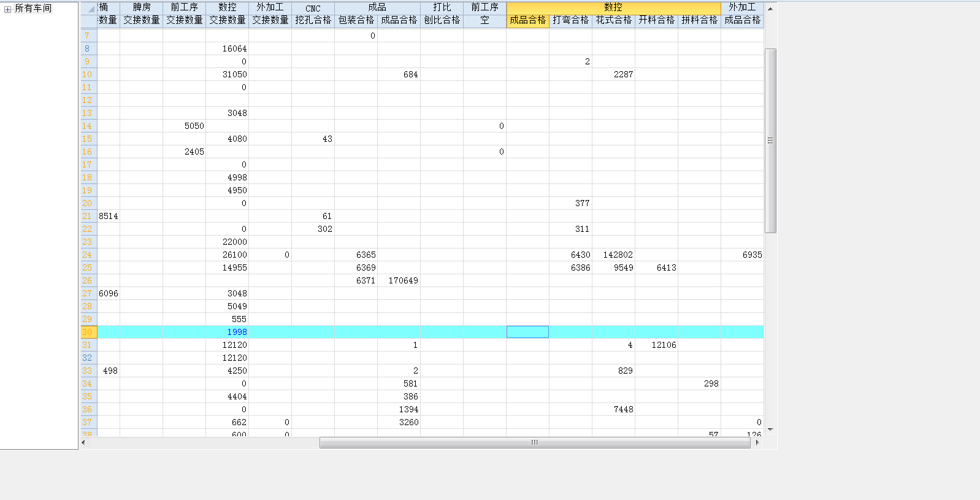Click cell with value 3260
This screenshot has height=500, width=980.
point(399,422)
